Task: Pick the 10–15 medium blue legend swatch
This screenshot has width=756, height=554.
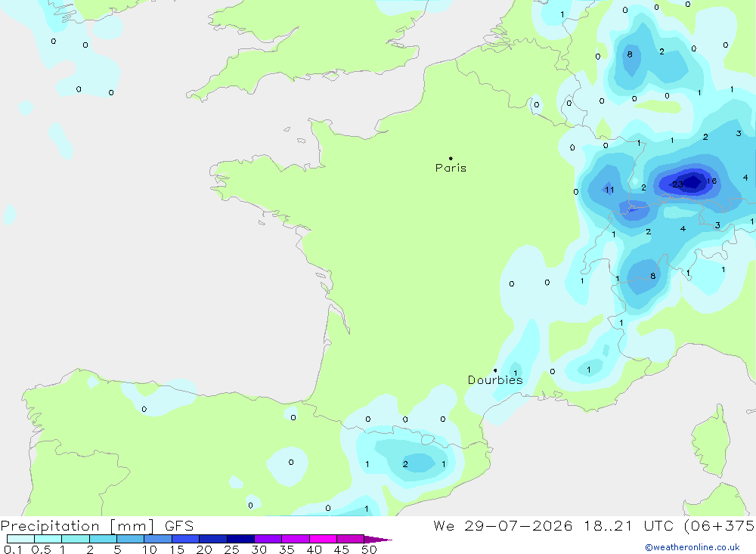Action: tap(158, 539)
